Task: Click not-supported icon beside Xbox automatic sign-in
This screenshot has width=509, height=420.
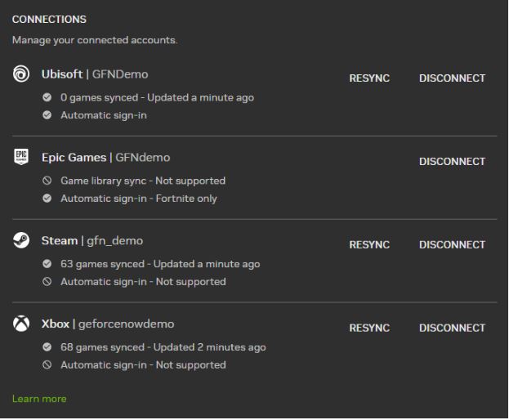Action: click(x=47, y=365)
